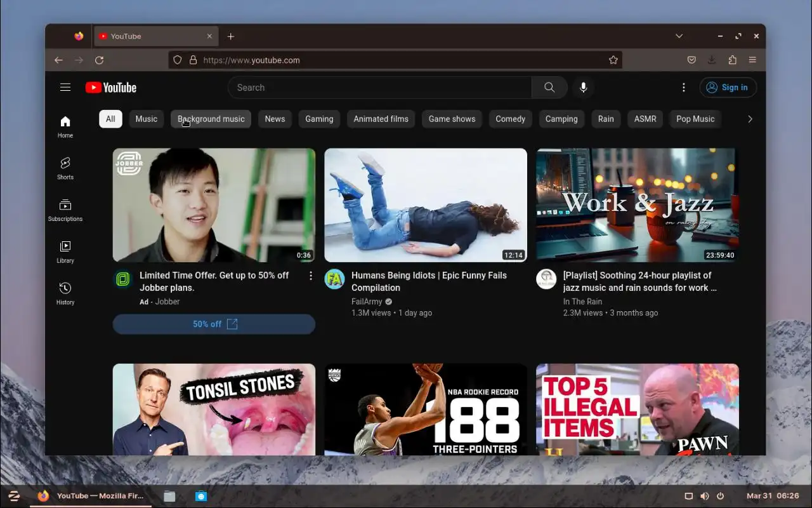Image resolution: width=812 pixels, height=508 pixels.
Task: Open Shorts in sidebar
Action: tap(65, 168)
